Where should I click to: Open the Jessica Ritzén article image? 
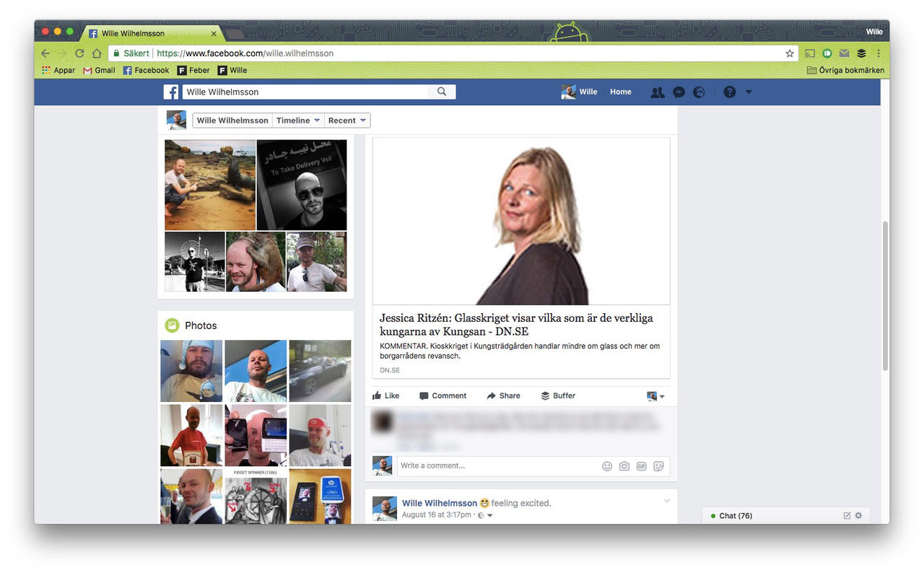tap(521, 222)
